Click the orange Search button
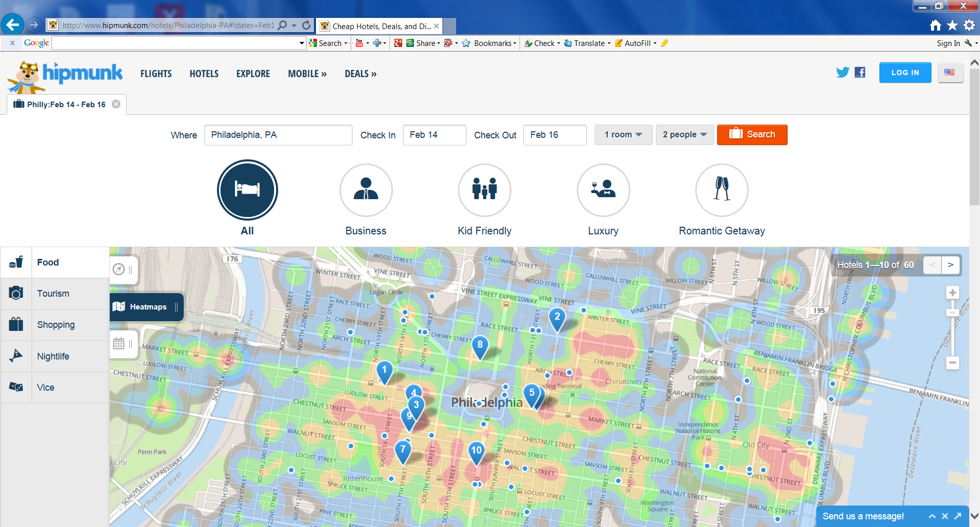 click(x=752, y=135)
